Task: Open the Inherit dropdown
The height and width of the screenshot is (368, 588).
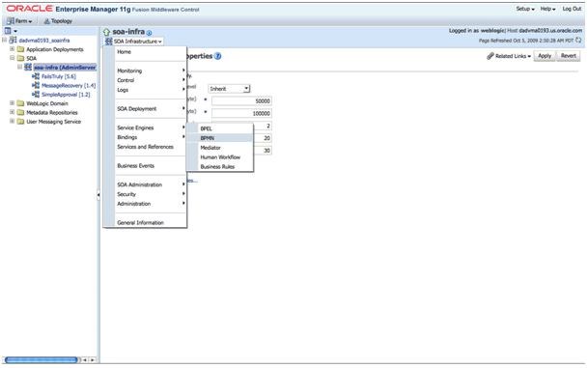Action: [x=229, y=89]
